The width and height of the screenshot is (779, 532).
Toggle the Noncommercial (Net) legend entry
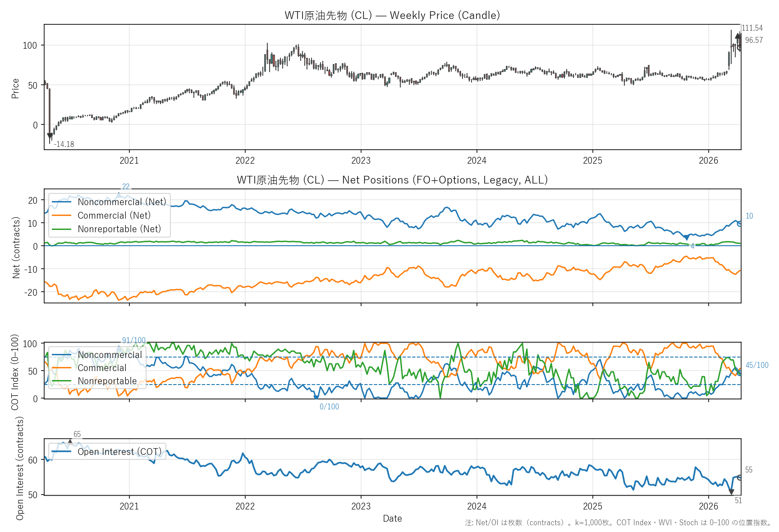(x=122, y=202)
